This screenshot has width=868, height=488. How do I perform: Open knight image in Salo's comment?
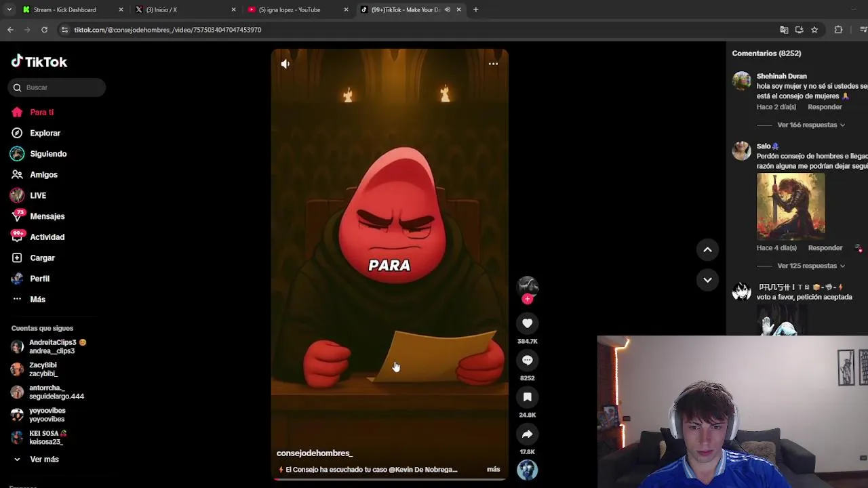(x=791, y=207)
